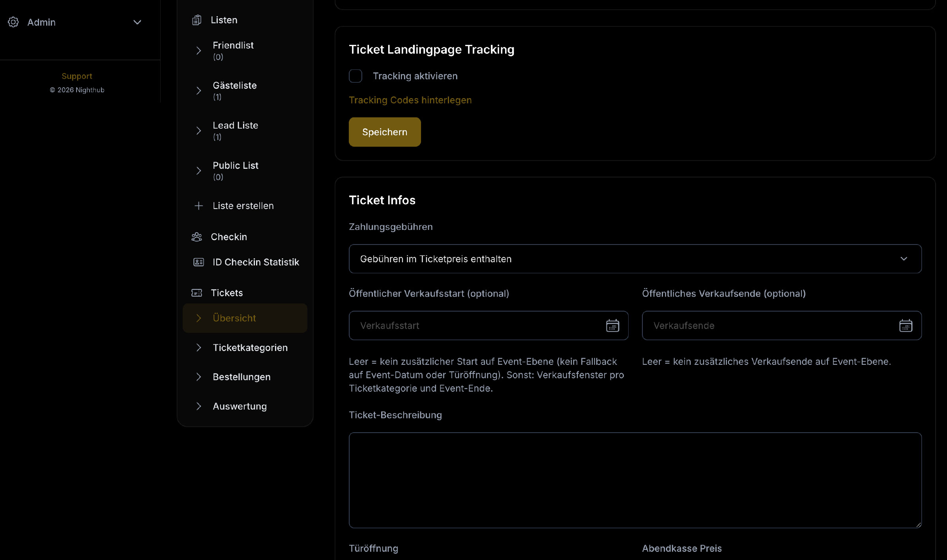Open Tracking Codes hinterlegen
The image size is (947, 560).
coord(410,100)
